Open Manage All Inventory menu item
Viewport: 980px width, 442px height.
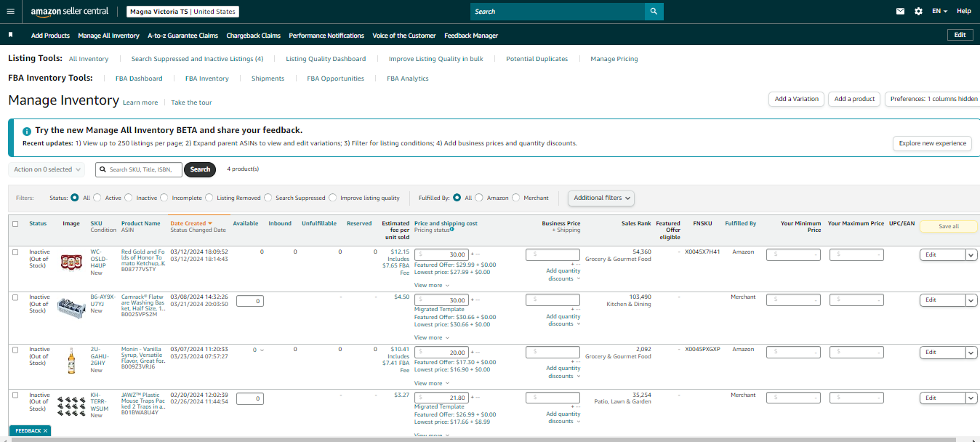(x=108, y=35)
